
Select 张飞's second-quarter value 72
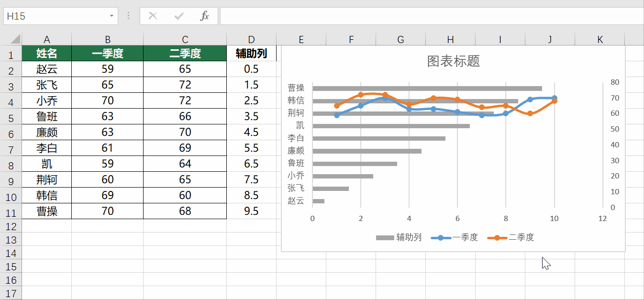coord(185,85)
